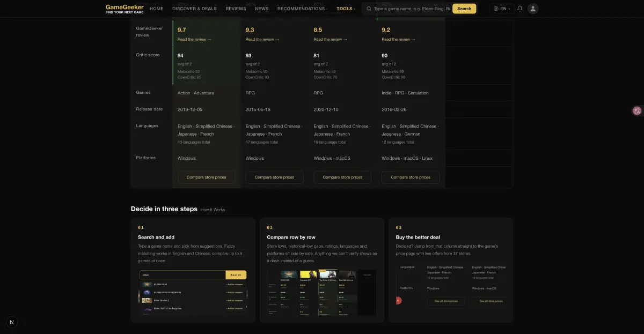Expand the Tools menu
This screenshot has width=644, height=334.
346,9
